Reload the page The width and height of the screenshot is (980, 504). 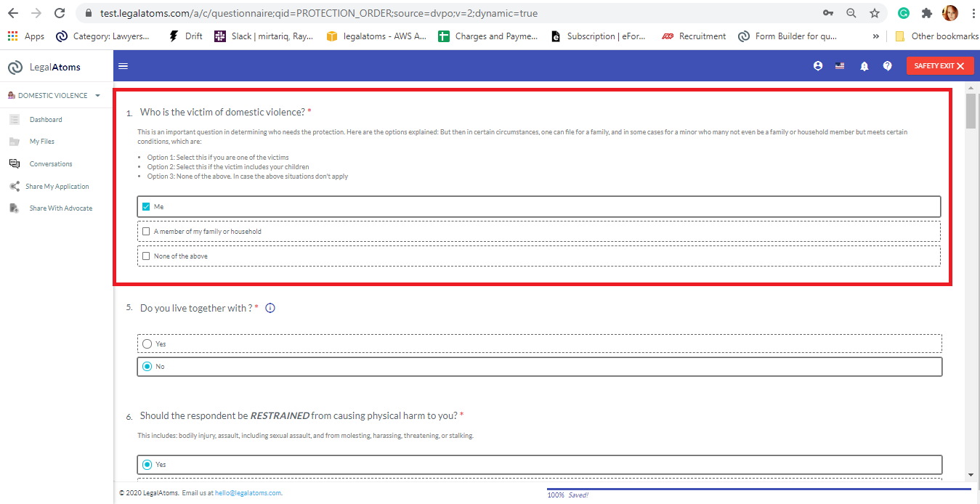tap(60, 13)
